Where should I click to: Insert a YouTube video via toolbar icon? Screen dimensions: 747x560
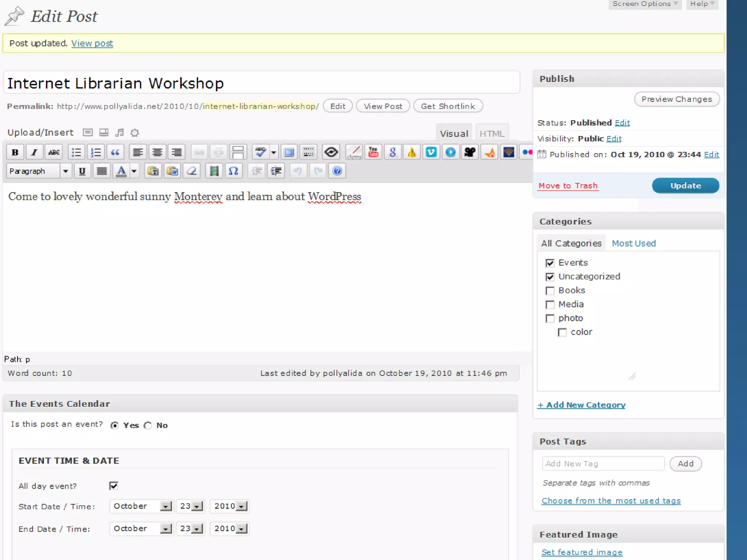coord(373,152)
